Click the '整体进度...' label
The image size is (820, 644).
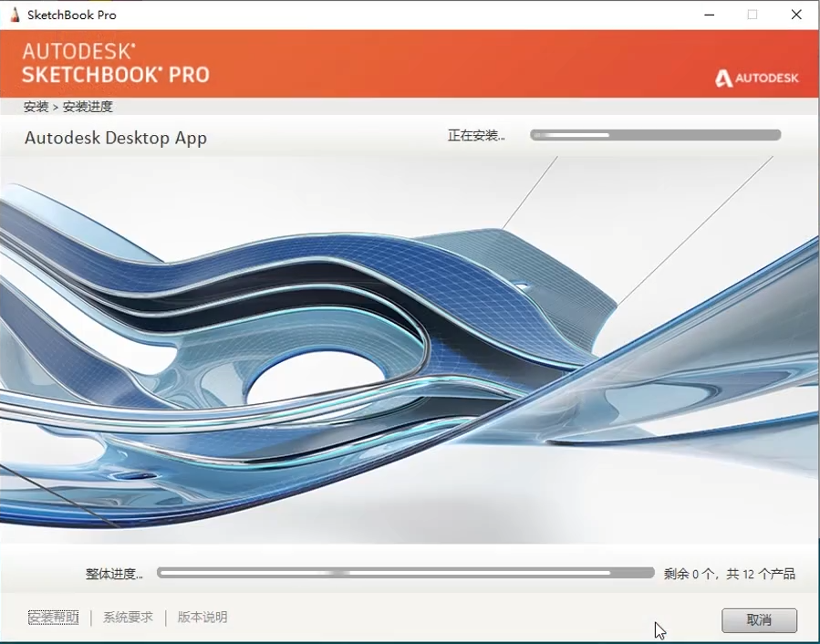coord(114,574)
